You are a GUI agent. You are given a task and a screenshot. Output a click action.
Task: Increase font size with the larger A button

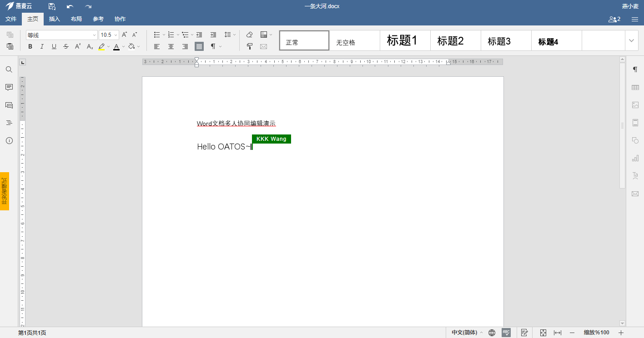tap(124, 35)
